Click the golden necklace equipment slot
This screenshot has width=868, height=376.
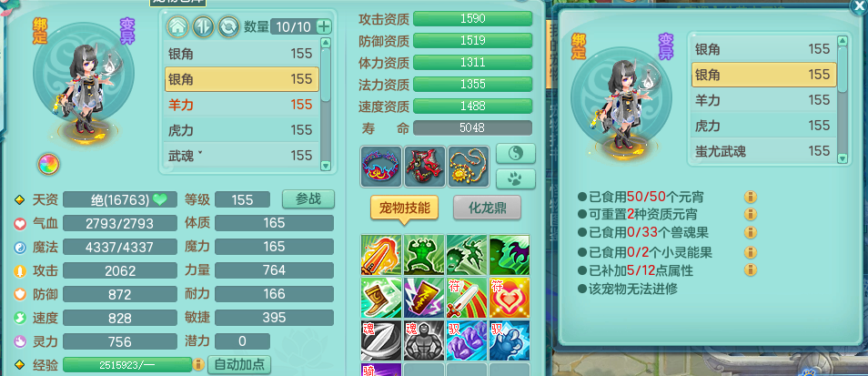click(x=469, y=166)
